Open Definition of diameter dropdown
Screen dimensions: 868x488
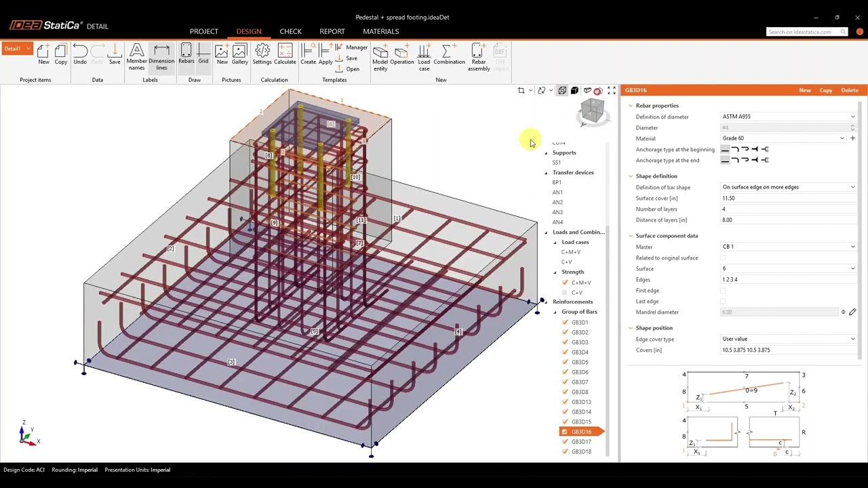point(789,117)
